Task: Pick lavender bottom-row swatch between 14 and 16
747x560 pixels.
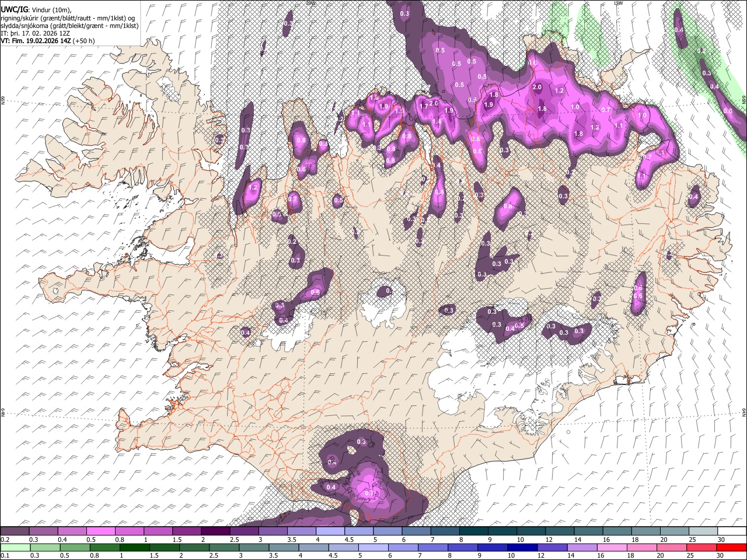Action: coord(582,547)
